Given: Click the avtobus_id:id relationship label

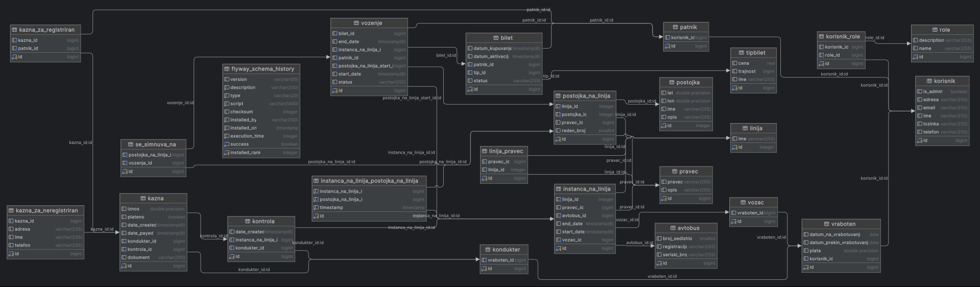Looking at the screenshot, I should 639,243.
